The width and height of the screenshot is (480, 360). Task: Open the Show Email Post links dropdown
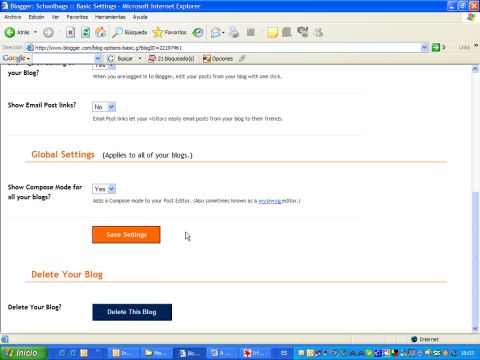104,107
